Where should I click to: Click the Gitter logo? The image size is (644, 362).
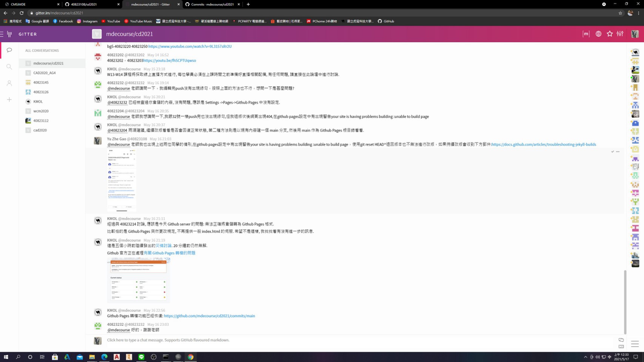[x=23, y=34]
